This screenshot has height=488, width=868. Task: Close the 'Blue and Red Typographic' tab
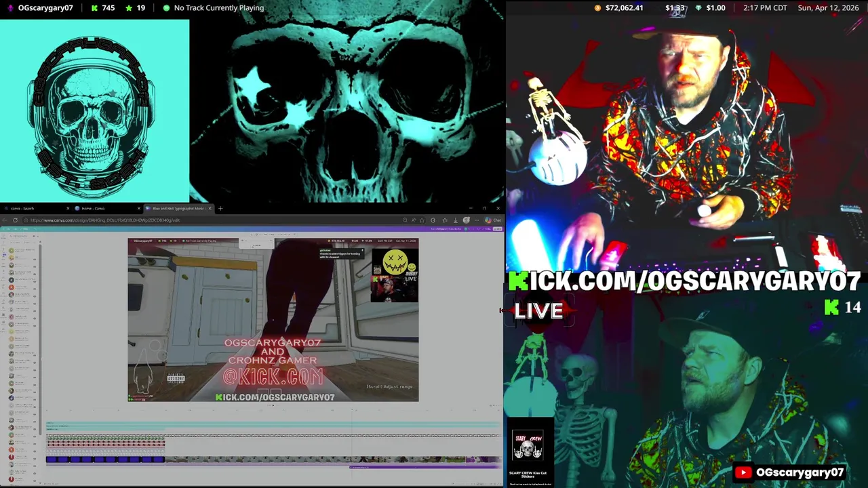[210, 208]
